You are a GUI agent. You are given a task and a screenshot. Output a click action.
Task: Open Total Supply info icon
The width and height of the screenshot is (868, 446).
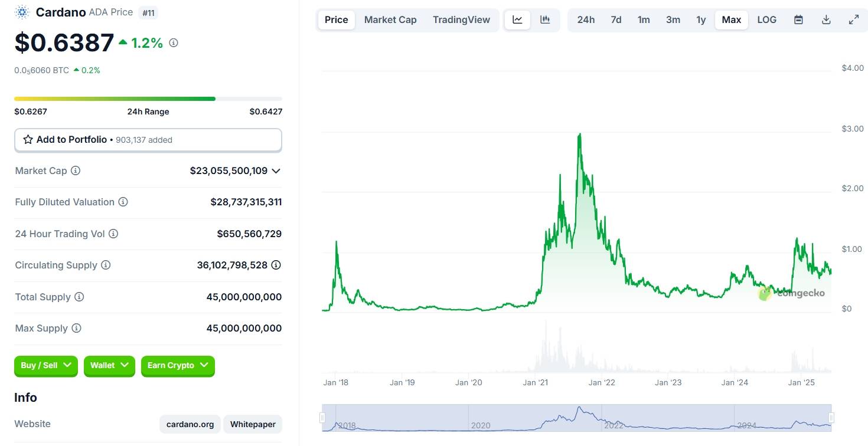[79, 297]
